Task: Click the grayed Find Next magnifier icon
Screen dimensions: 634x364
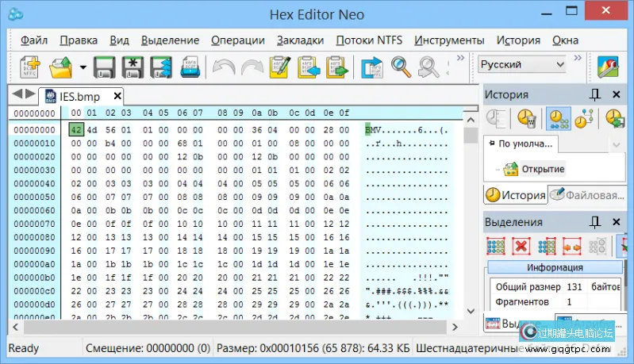Action: 428,67
